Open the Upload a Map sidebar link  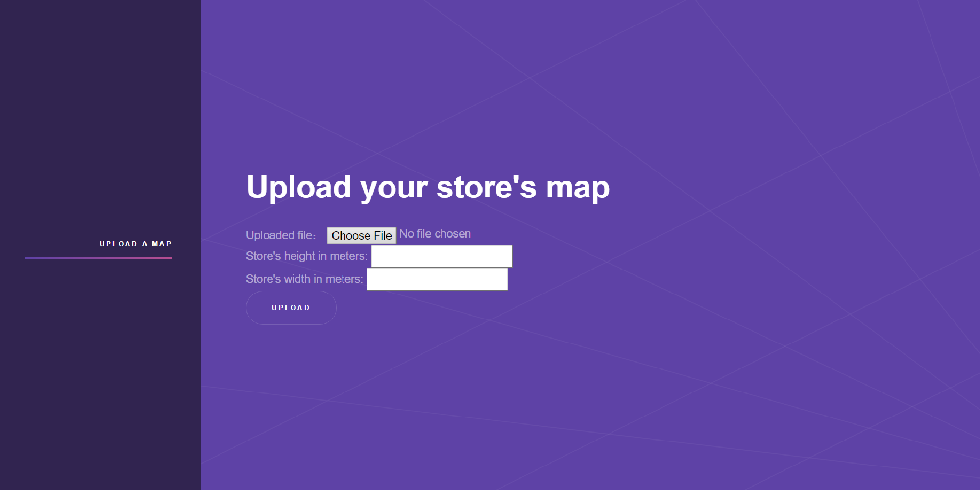136,244
